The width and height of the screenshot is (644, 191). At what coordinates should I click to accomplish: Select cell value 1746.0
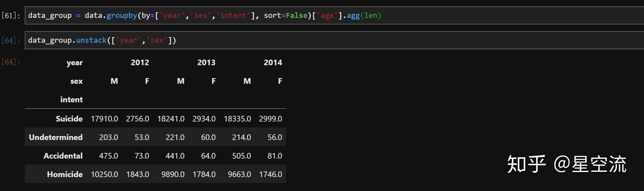[271, 174]
